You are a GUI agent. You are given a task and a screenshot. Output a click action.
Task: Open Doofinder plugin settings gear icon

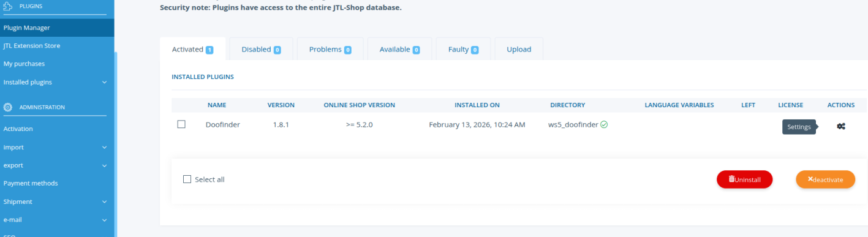[841, 127]
